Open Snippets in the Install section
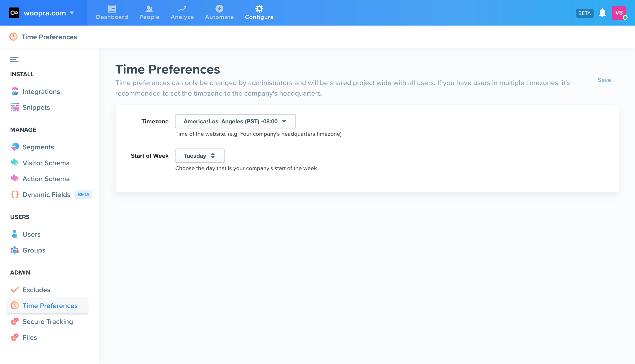The width and height of the screenshot is (635, 364). [x=36, y=108]
